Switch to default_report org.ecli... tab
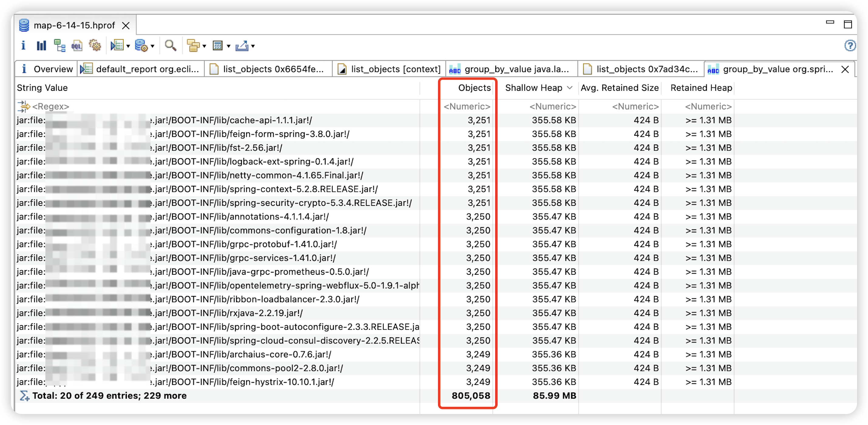This screenshot has height=425, width=868. [140, 69]
